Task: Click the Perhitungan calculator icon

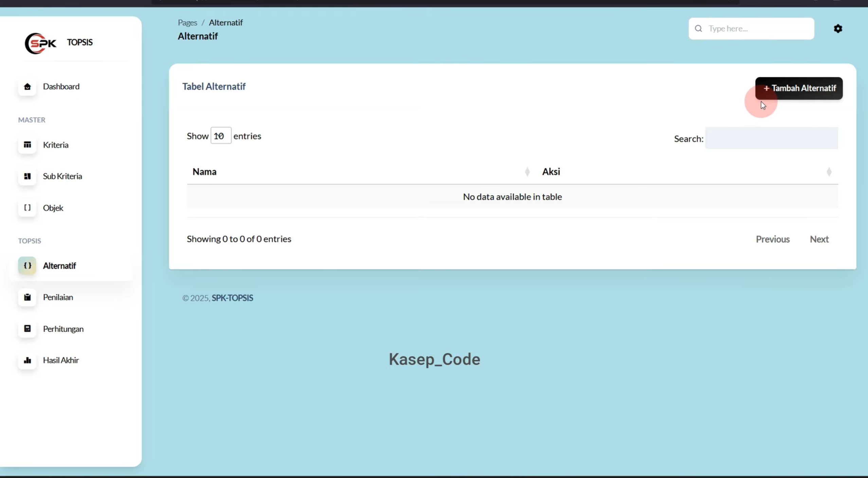Action: 28,329
